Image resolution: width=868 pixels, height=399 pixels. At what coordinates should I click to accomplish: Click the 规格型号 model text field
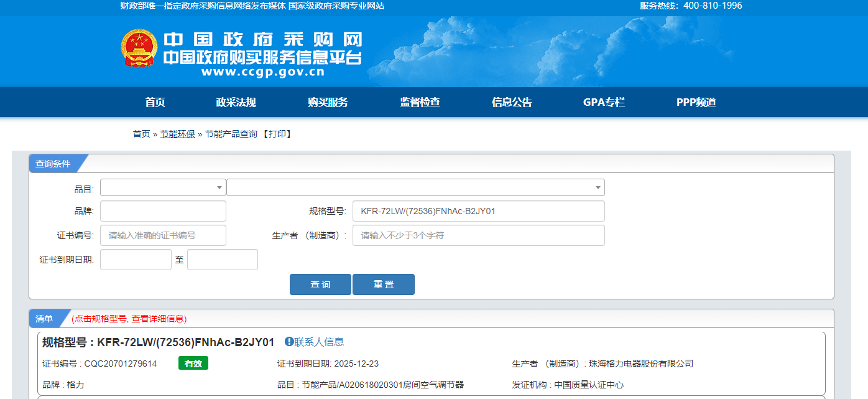[478, 211]
